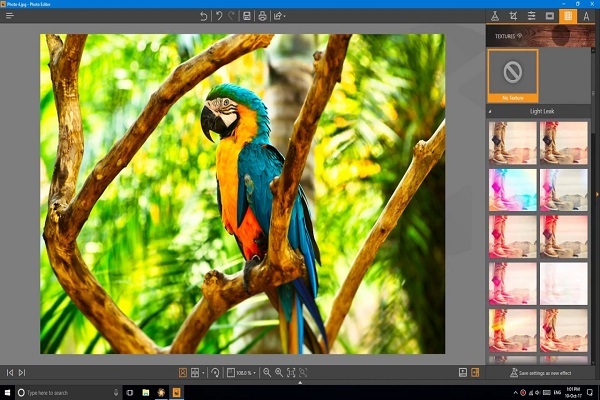Collapse the Light Leak section
This screenshot has width=600, height=400.
tap(491, 111)
